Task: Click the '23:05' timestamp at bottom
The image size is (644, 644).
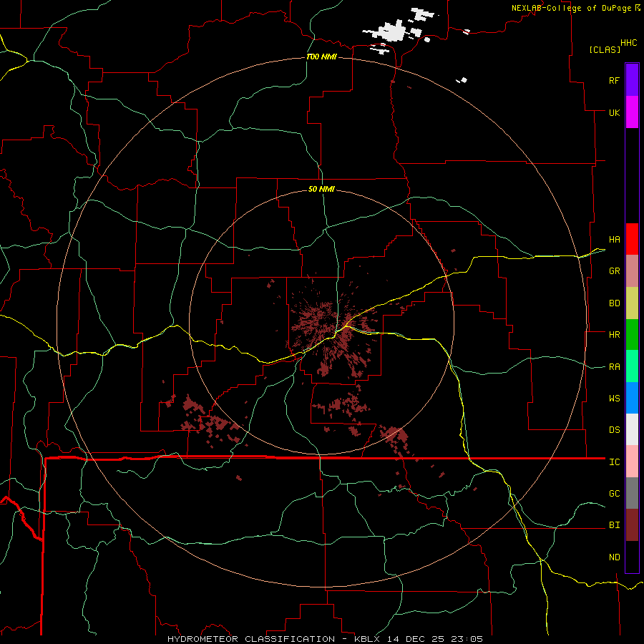Action: click(x=468, y=639)
